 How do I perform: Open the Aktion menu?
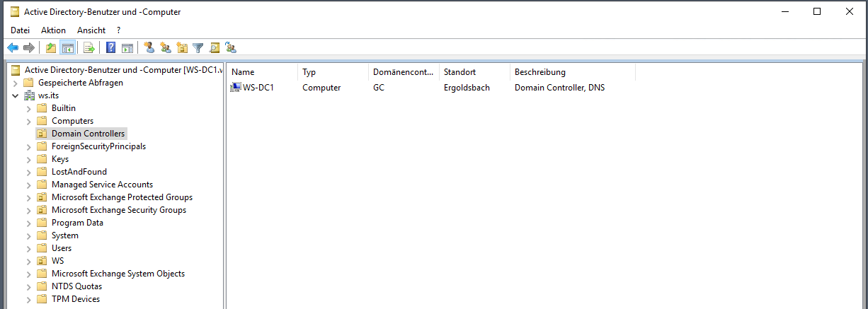(53, 30)
